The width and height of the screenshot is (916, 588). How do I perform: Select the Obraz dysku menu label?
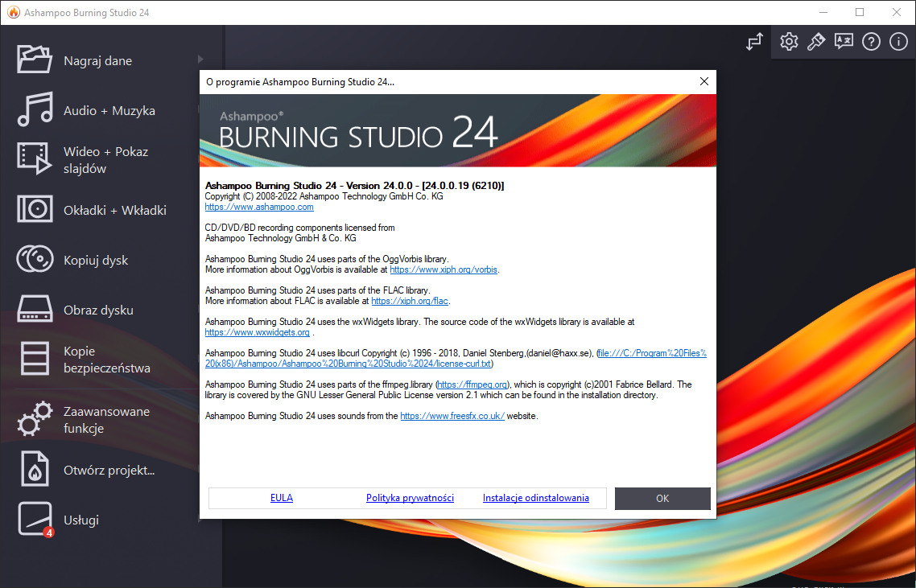tap(98, 310)
